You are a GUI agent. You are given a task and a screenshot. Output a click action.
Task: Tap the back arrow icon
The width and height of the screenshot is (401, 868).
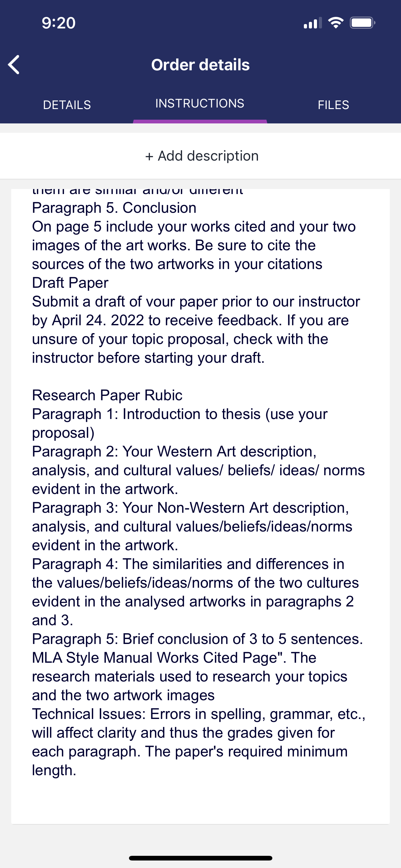tap(14, 64)
